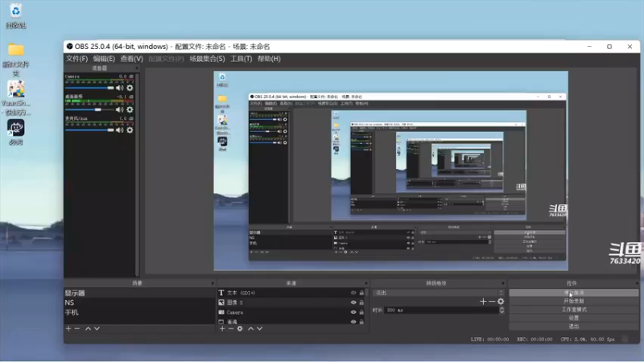Click the 停止推流 stop streaming button
This screenshot has height=362, width=644.
pos(574,293)
